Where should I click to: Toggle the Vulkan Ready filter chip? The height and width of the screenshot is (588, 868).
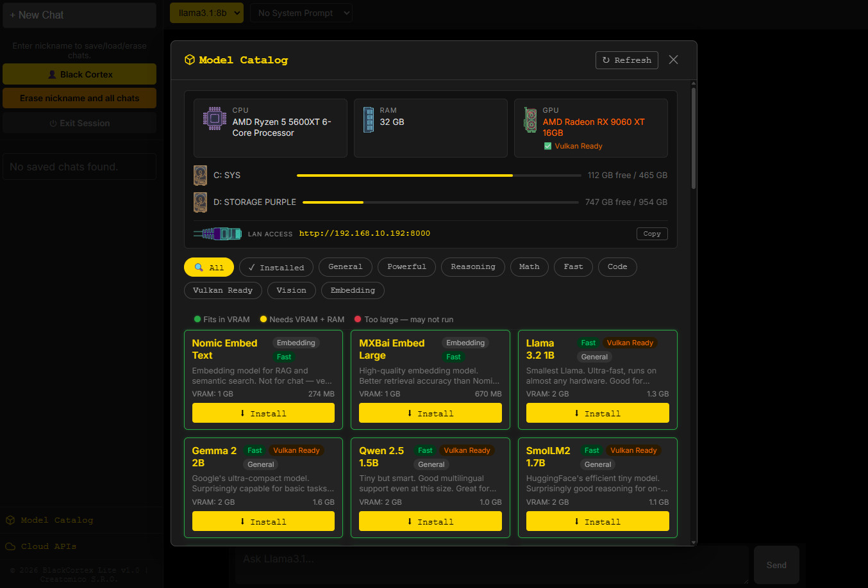[x=223, y=290]
